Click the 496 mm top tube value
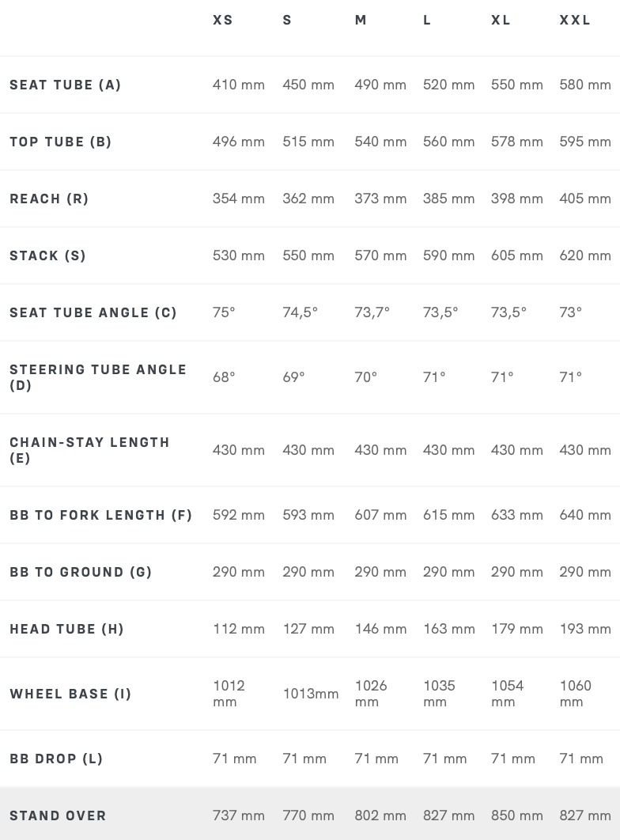The width and height of the screenshot is (620, 840). tap(238, 142)
